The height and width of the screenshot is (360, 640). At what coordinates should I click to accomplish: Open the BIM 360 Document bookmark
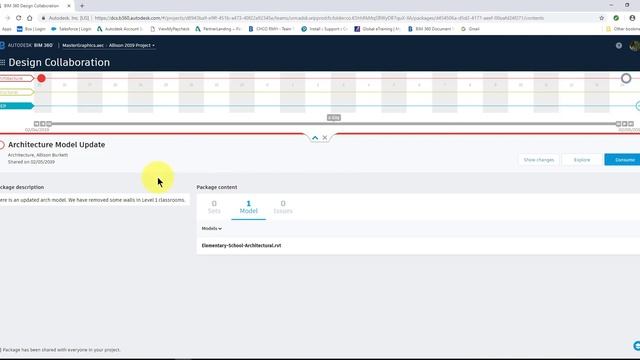pos(430,29)
